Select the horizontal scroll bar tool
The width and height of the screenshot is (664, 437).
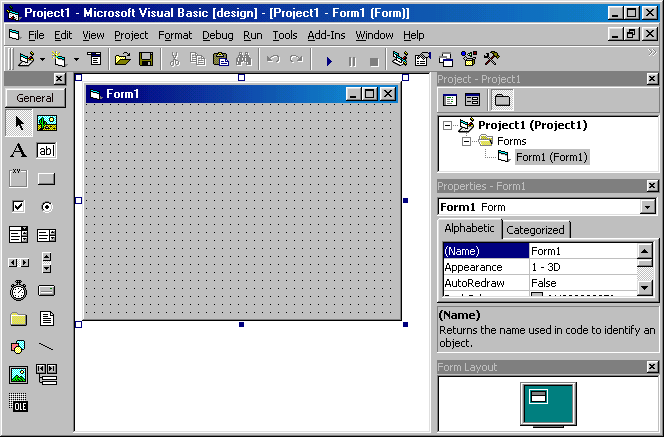[18, 263]
